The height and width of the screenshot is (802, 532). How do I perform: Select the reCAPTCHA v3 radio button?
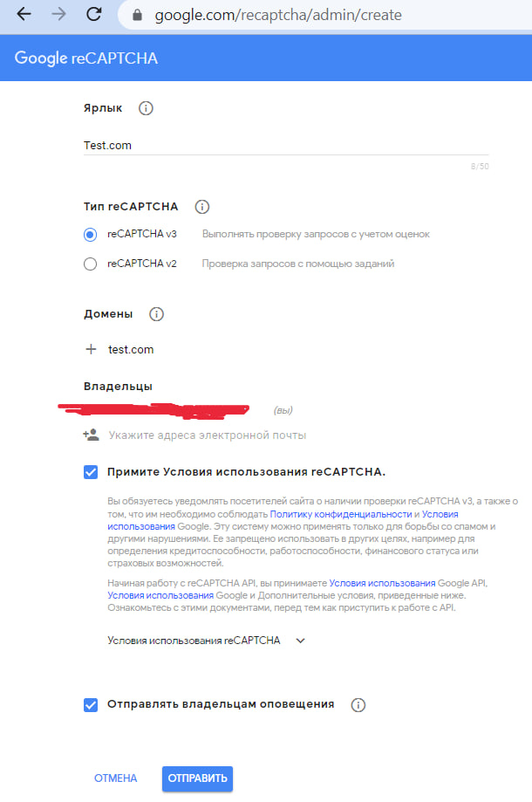coord(90,234)
